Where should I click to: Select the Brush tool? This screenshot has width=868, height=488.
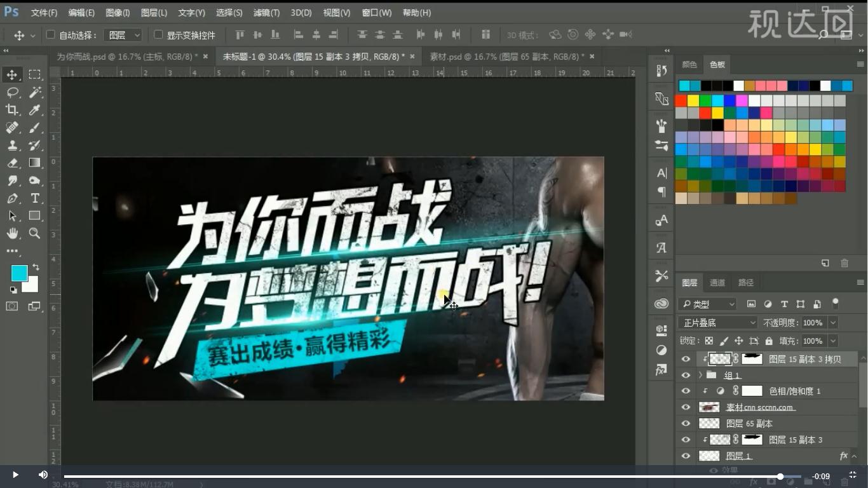click(34, 127)
